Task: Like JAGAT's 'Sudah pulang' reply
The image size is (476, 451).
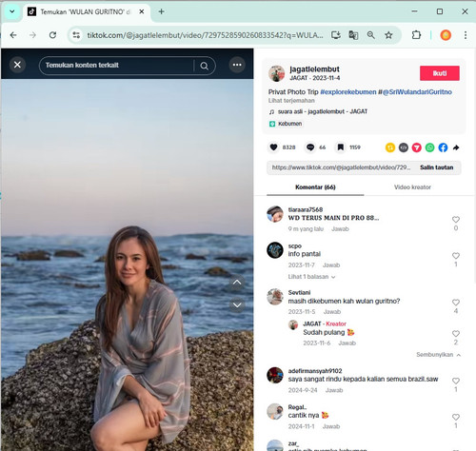Action: tap(456, 334)
